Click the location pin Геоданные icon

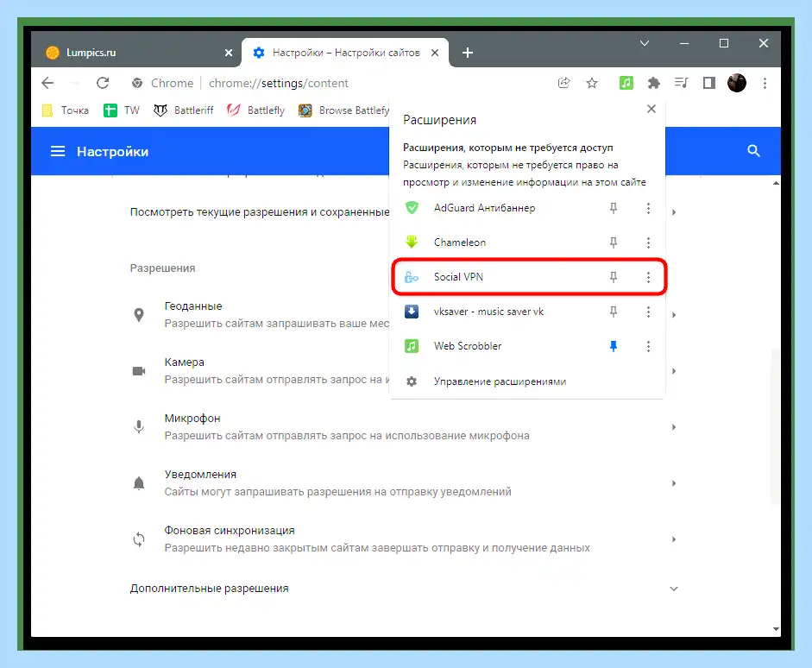click(139, 314)
